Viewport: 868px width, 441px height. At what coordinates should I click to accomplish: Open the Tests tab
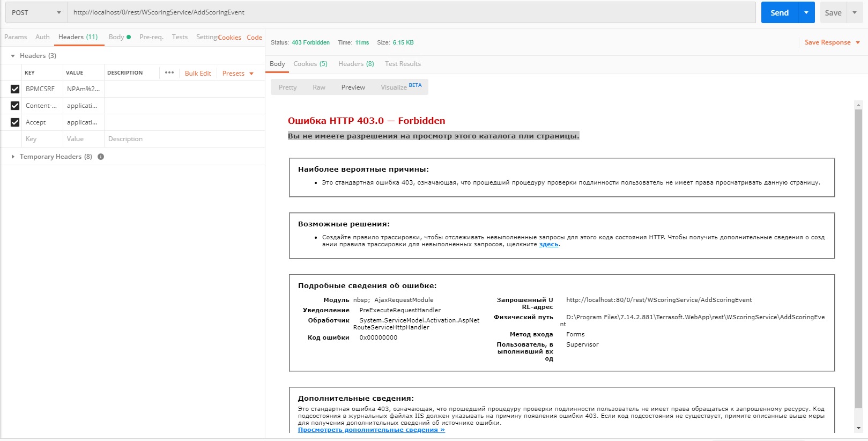[180, 37]
